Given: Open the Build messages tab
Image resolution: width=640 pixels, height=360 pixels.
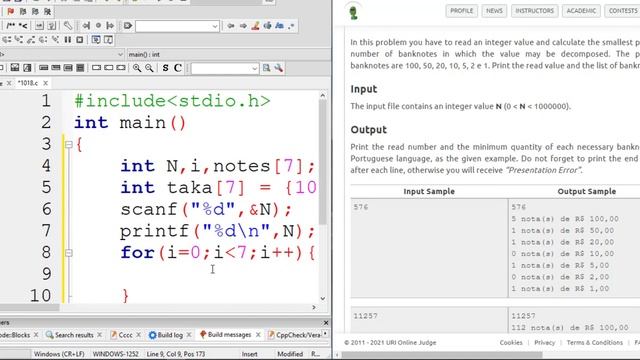Looking at the screenshot, I should point(225,335).
